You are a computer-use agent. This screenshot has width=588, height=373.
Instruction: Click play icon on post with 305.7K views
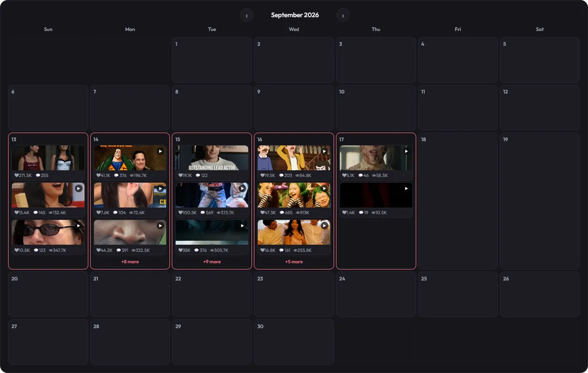[x=242, y=226]
